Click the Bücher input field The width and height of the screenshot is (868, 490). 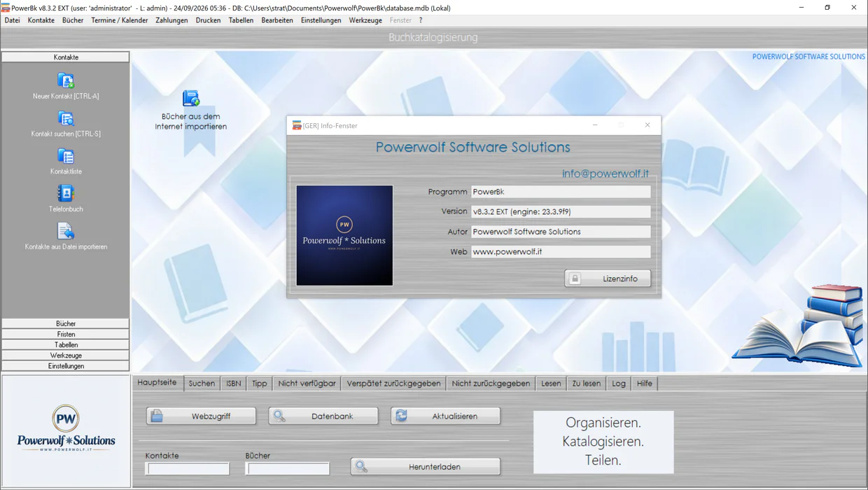click(288, 469)
